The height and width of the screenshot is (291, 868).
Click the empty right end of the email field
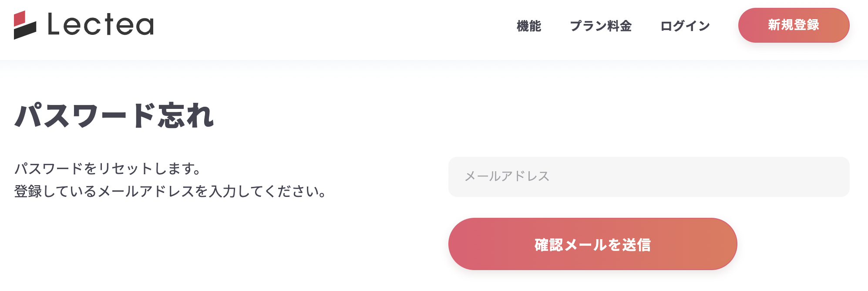click(x=818, y=177)
